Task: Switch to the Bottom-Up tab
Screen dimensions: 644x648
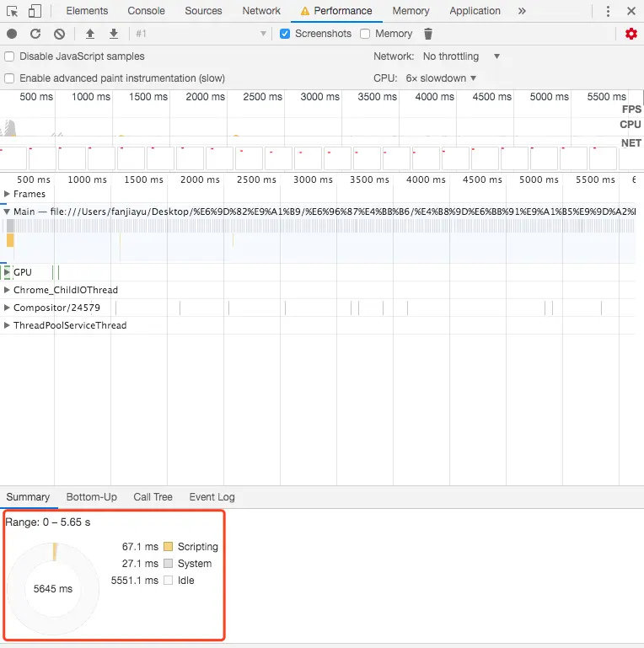Action: 92,497
